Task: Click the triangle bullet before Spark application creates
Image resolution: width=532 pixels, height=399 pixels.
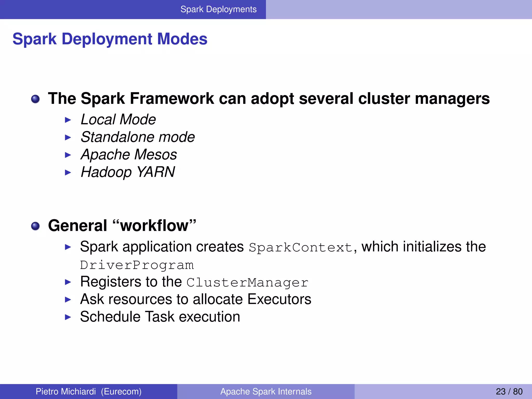Action: pyautogui.click(x=68, y=247)
